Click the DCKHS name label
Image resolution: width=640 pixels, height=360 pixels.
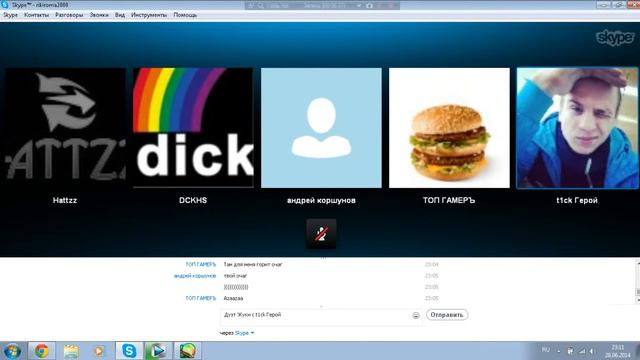[x=193, y=200]
